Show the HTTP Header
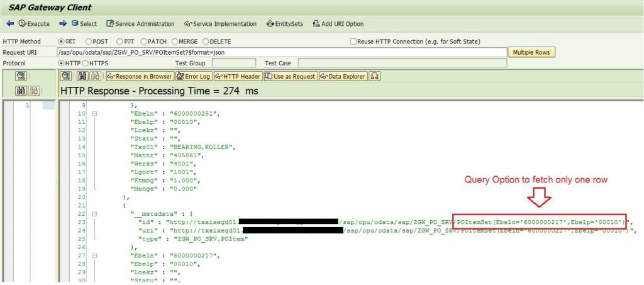644x285 pixels. (238, 76)
